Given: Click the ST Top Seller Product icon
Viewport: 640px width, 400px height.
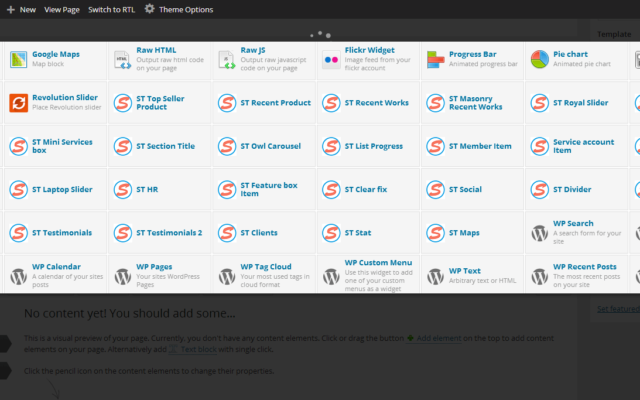Looking at the screenshot, I should click(x=122, y=103).
